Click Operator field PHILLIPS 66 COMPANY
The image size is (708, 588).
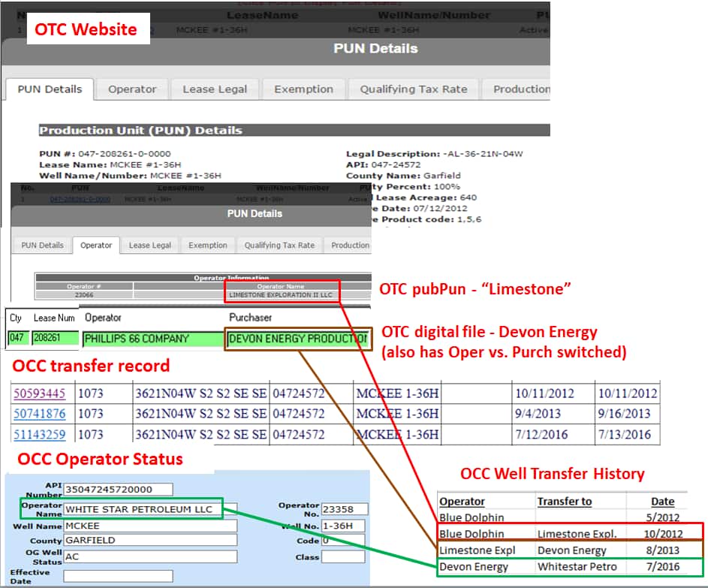pyautogui.click(x=152, y=339)
